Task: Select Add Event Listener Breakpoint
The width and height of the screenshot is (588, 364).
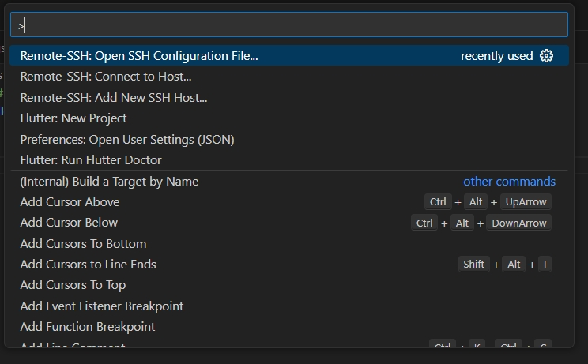Action: [x=289, y=306]
